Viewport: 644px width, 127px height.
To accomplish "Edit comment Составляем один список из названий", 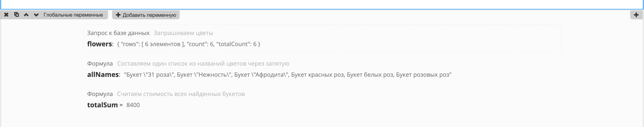I will (x=203, y=63).
